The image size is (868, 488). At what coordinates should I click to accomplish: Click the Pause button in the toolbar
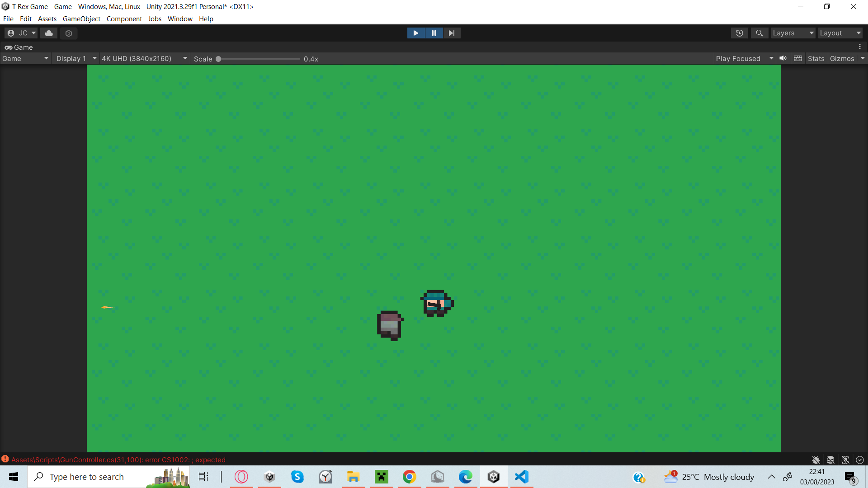[434, 33]
